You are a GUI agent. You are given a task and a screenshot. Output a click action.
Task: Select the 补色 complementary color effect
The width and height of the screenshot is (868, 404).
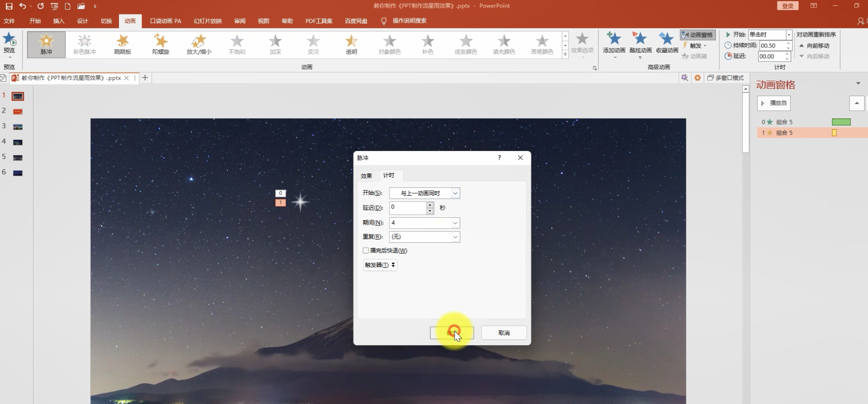coord(428,44)
